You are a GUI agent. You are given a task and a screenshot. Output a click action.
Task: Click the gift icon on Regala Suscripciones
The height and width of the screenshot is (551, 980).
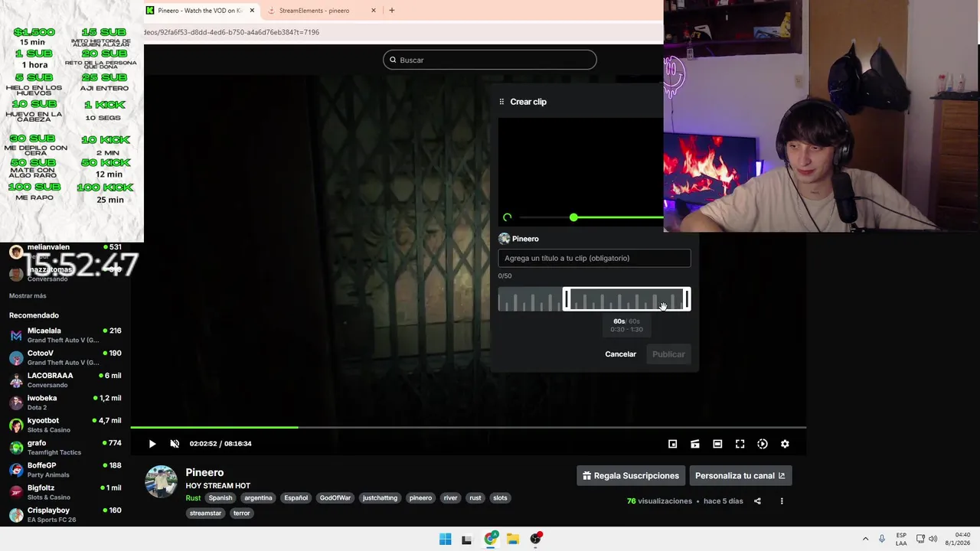click(x=586, y=476)
